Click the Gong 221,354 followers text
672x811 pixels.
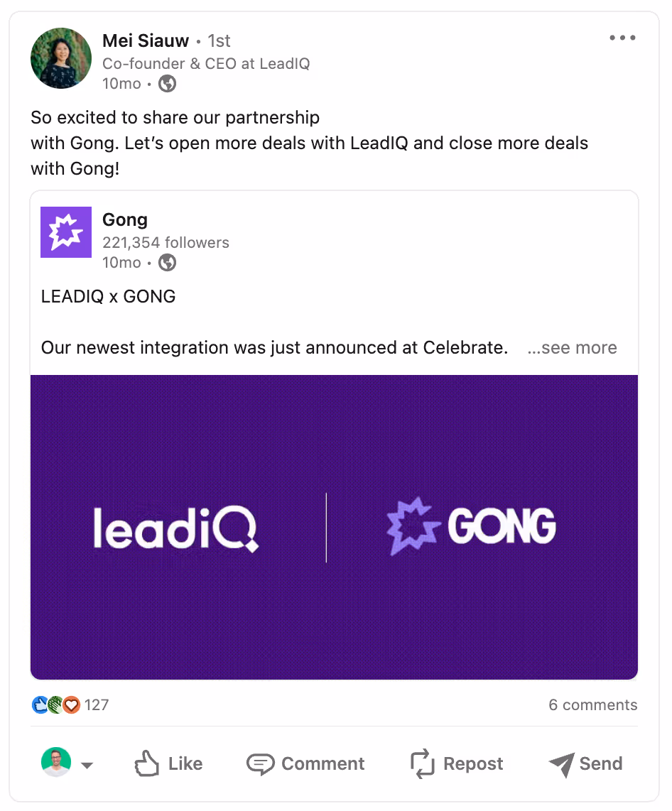pos(166,243)
